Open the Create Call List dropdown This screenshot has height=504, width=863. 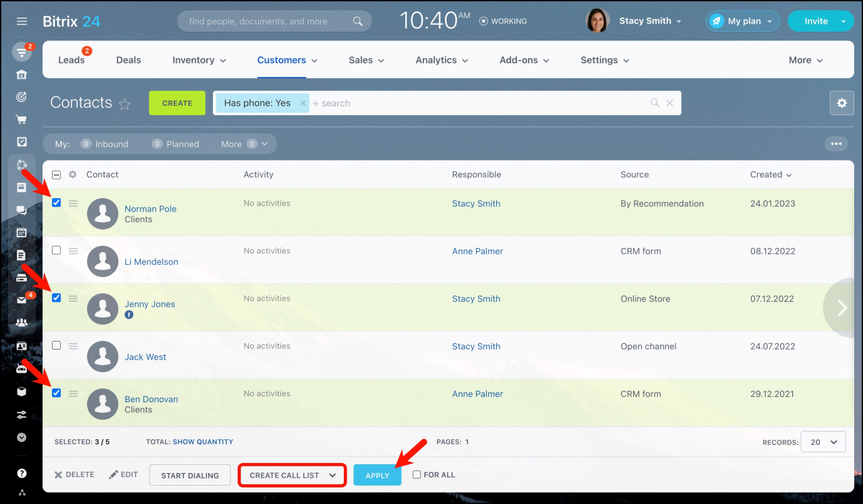pos(293,475)
